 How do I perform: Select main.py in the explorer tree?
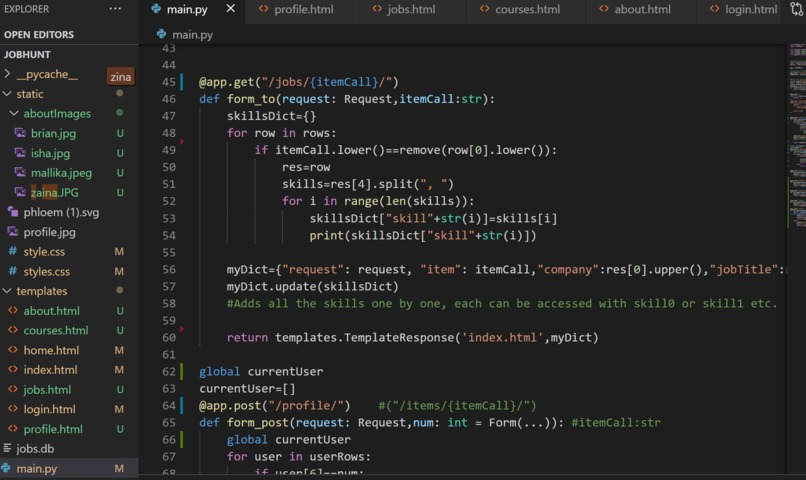(x=36, y=468)
